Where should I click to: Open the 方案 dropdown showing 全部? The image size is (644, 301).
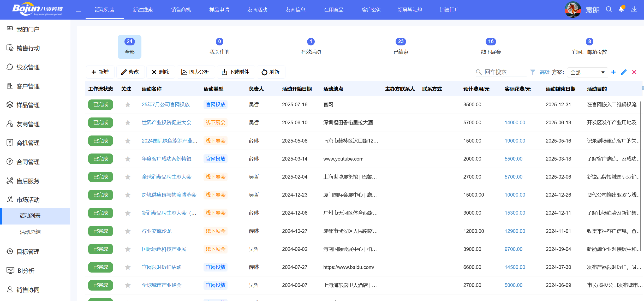(x=587, y=72)
